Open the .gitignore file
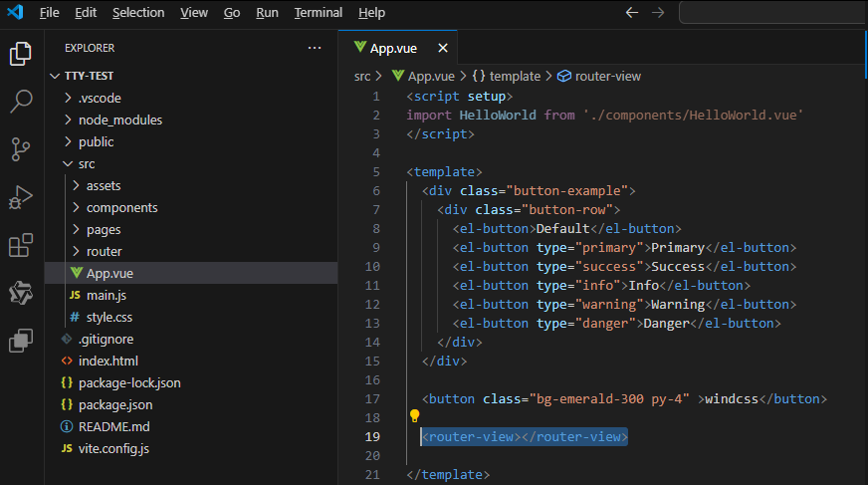Image resolution: width=868 pixels, height=485 pixels. (x=191, y=339)
